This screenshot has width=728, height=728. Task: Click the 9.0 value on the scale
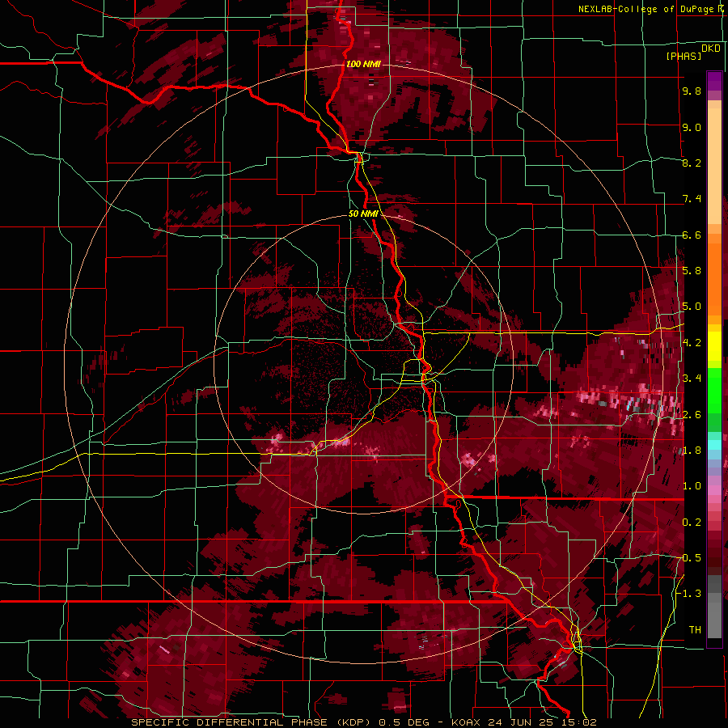(692, 127)
